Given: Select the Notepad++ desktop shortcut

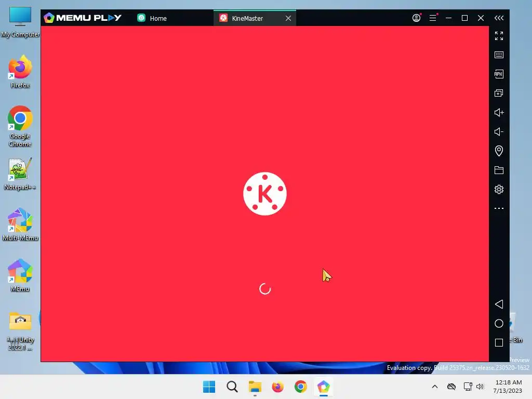Looking at the screenshot, I should pyautogui.click(x=20, y=174).
